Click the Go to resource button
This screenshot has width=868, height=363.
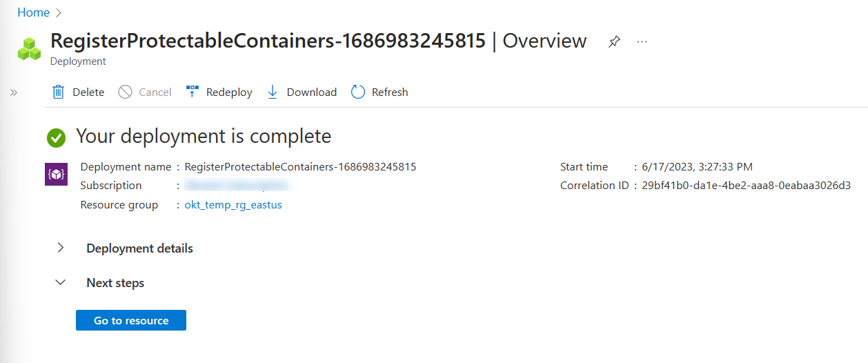click(x=131, y=320)
